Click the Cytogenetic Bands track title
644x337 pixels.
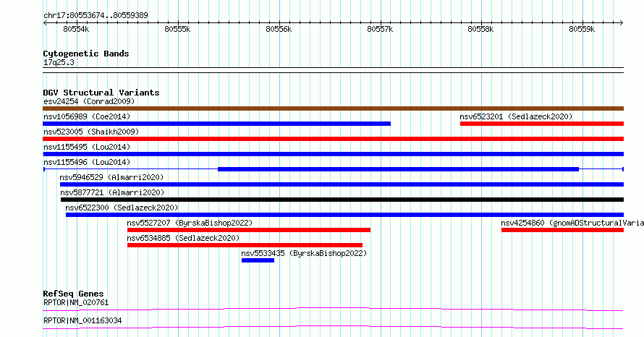(x=86, y=54)
